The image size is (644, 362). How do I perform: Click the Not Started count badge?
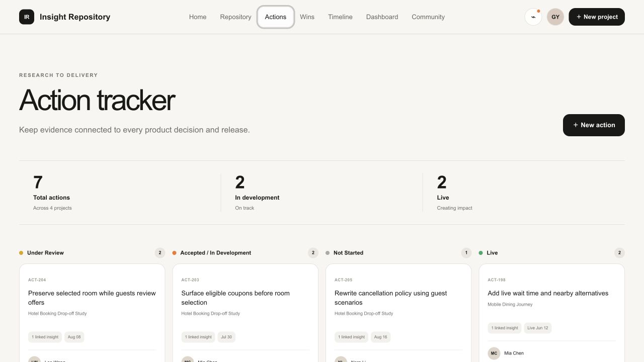coord(466,253)
